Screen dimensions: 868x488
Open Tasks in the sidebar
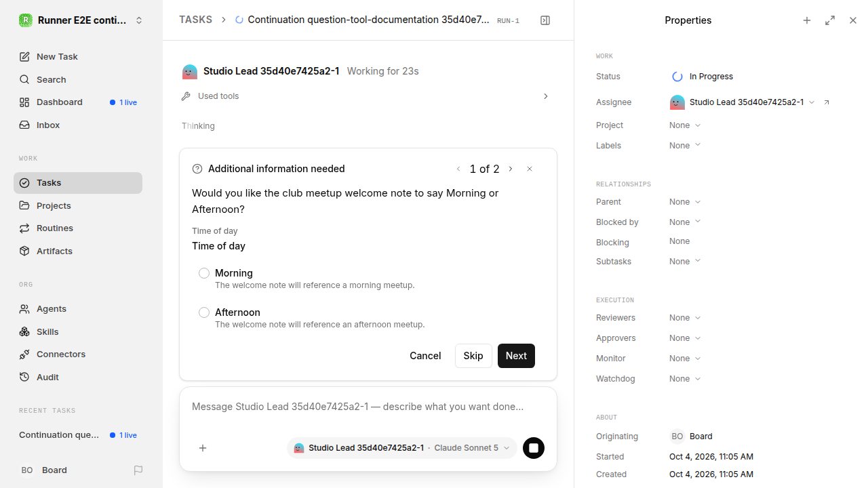(78, 183)
